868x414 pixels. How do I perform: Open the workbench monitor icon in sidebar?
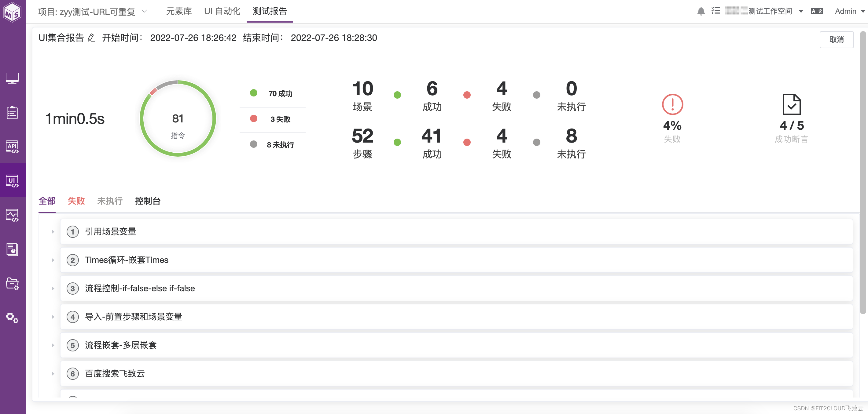pyautogui.click(x=13, y=78)
